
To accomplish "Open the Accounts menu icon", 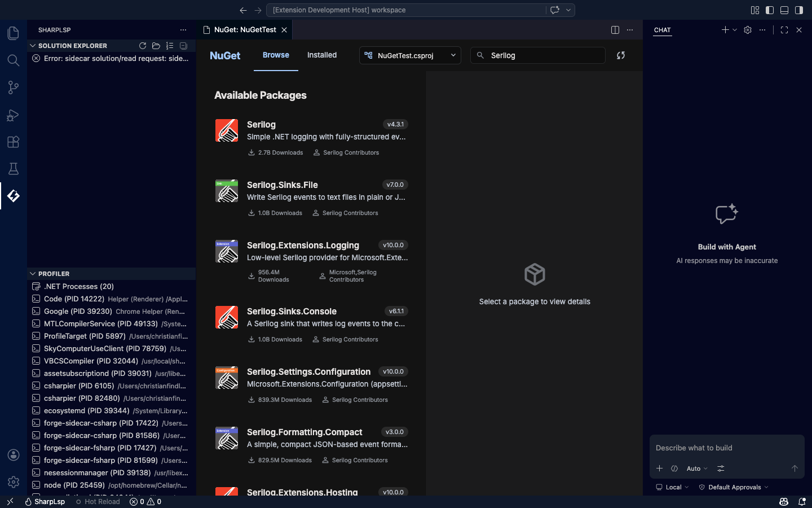I will tap(14, 455).
